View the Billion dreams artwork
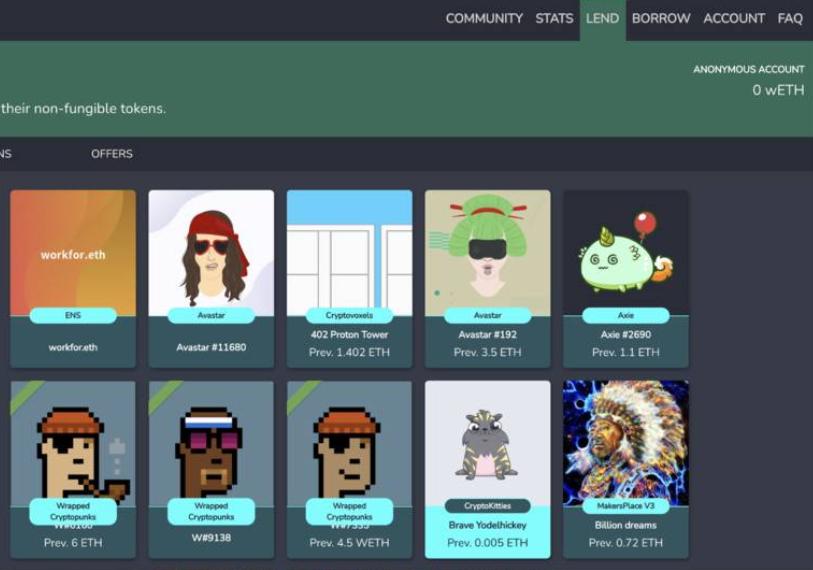 coord(625,438)
